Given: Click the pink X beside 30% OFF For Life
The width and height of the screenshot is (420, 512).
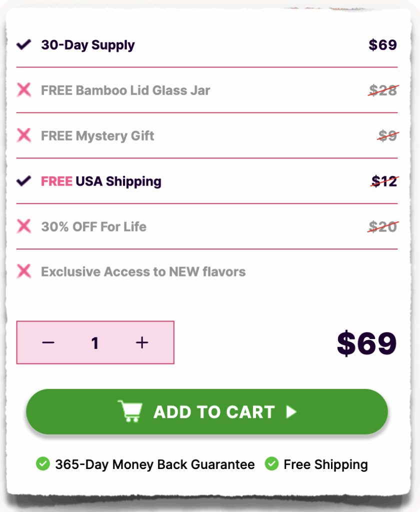Looking at the screenshot, I should [x=23, y=226].
